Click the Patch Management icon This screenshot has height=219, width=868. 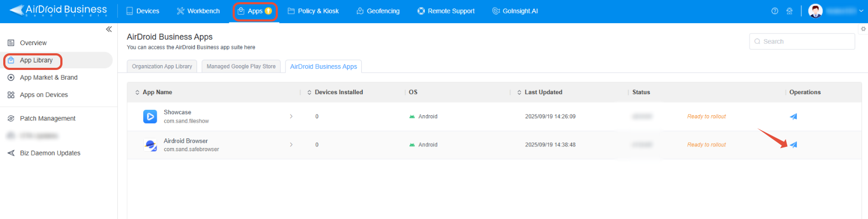pyautogui.click(x=11, y=118)
